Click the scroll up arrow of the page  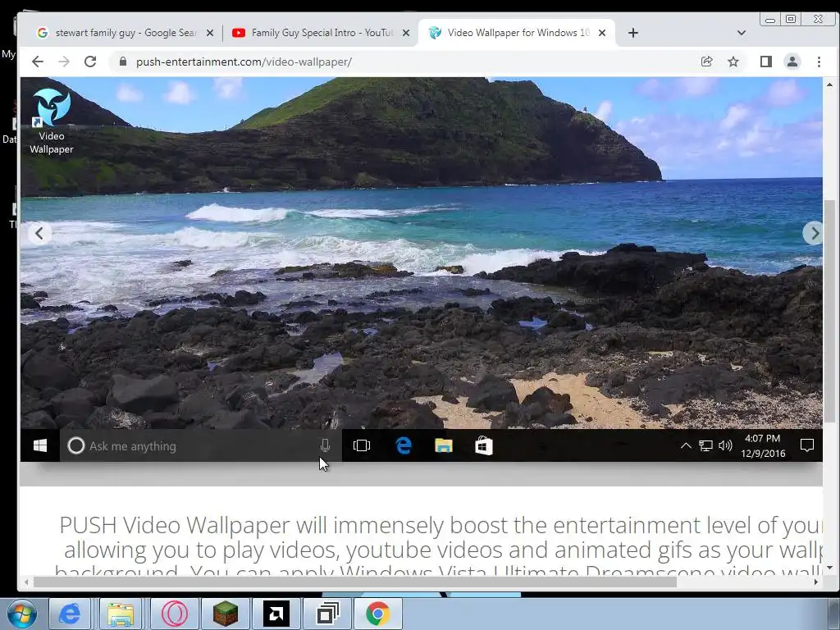829,84
